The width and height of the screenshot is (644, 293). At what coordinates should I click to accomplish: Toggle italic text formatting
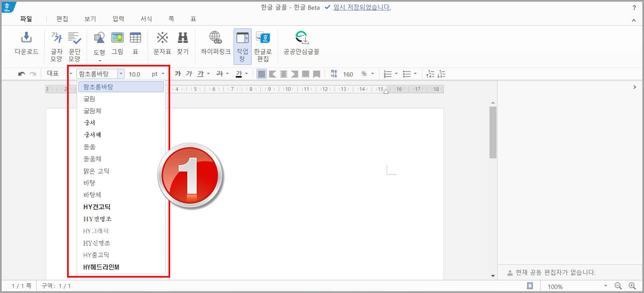[x=189, y=74]
